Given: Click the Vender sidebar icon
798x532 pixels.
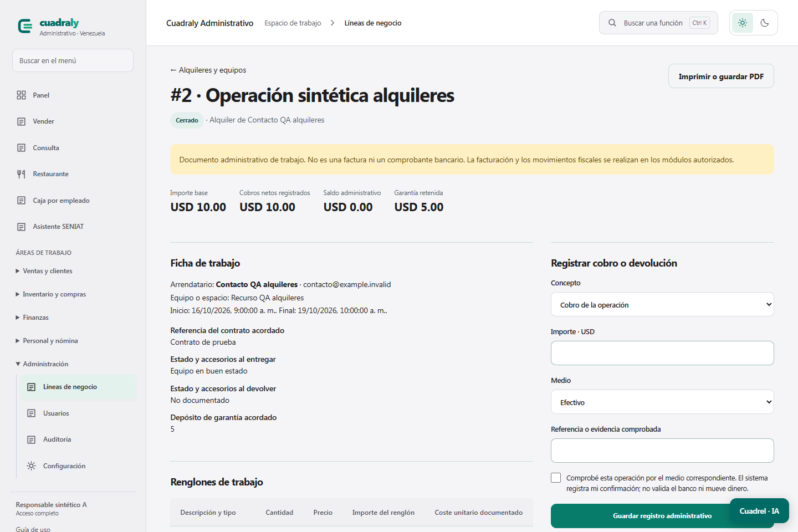Looking at the screenshot, I should click(21, 121).
